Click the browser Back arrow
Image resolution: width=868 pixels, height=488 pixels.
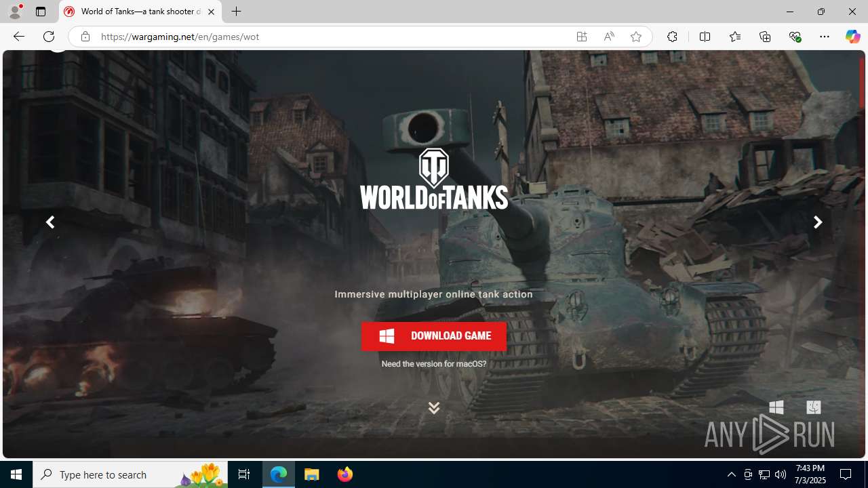tap(18, 37)
